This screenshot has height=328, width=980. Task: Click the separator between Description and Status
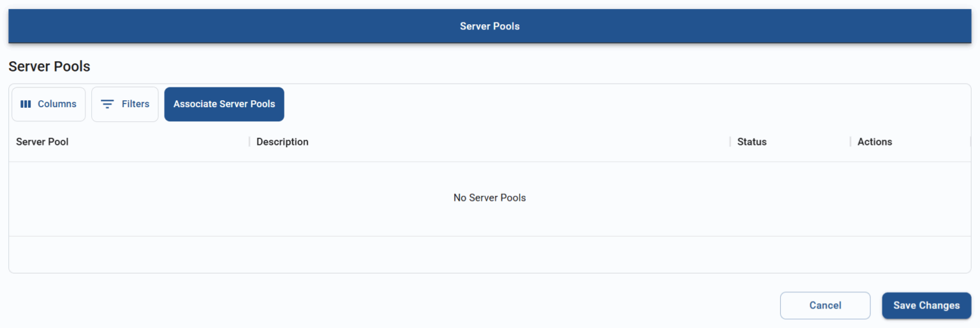tap(730, 142)
